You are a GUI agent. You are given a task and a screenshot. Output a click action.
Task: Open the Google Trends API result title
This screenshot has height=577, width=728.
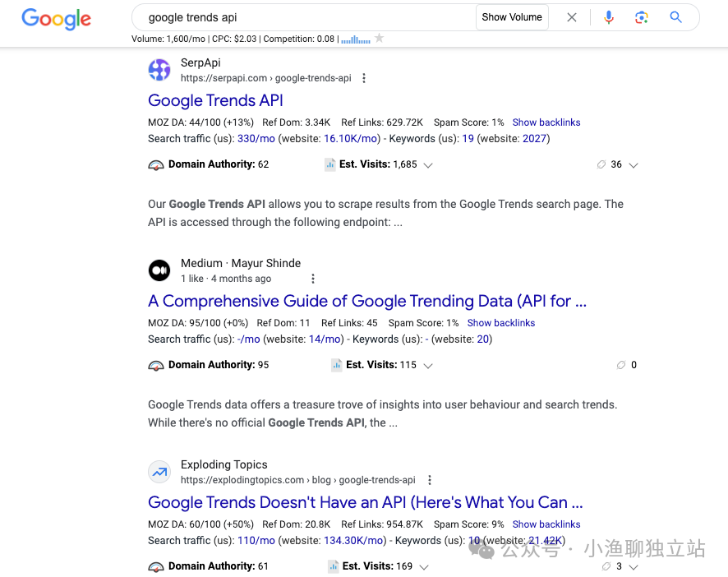click(215, 100)
